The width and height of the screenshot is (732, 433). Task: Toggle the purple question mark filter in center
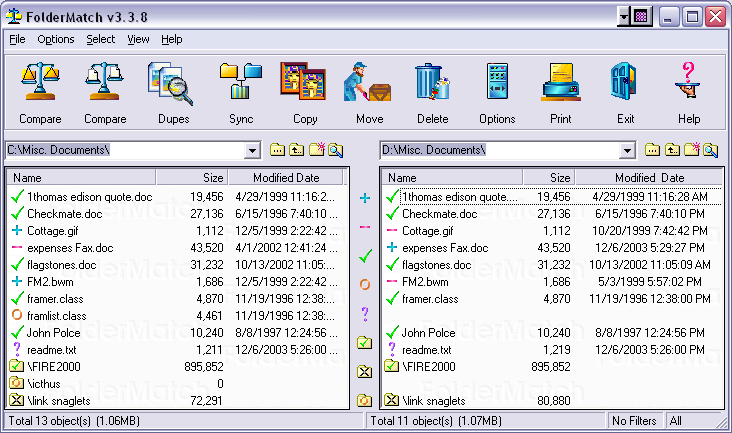(365, 313)
